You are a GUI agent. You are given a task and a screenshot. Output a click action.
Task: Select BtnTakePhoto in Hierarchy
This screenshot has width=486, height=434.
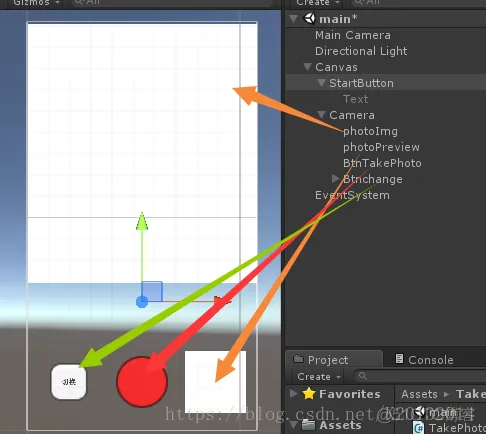[x=382, y=163]
